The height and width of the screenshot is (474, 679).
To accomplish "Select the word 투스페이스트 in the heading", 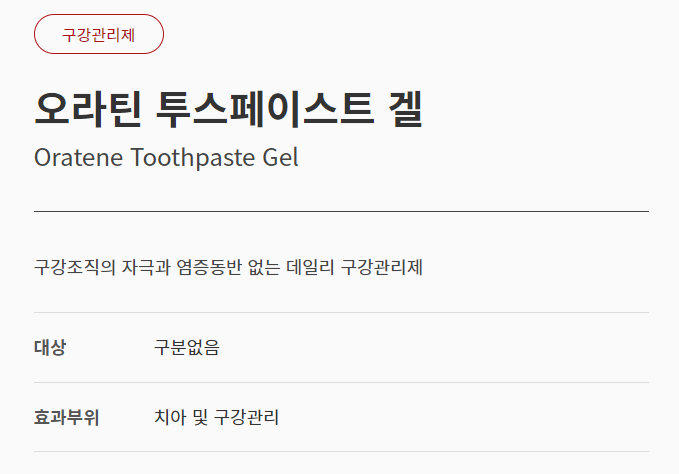I will [249, 109].
